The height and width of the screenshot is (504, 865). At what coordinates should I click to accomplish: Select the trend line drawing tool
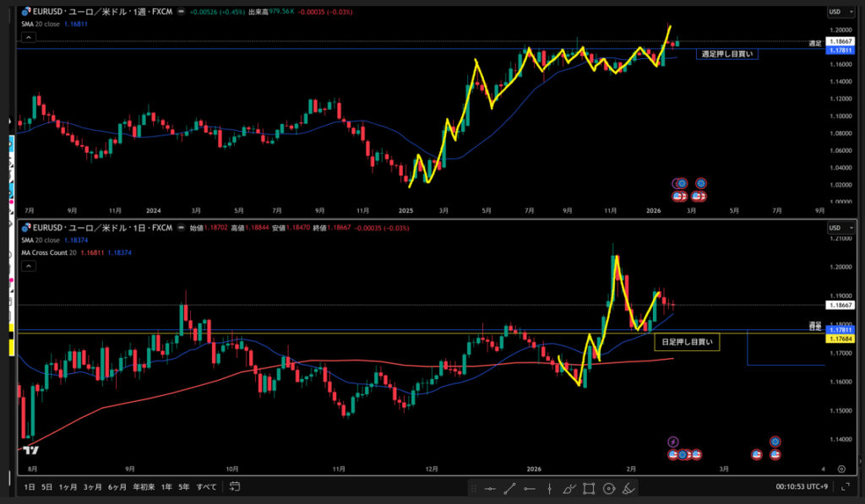[x=510, y=488]
